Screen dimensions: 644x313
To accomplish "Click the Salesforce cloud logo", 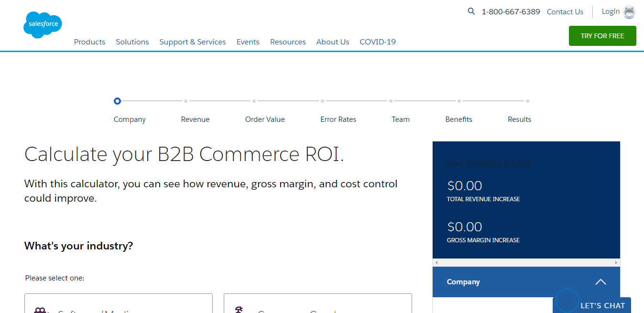I will coord(43,24).
